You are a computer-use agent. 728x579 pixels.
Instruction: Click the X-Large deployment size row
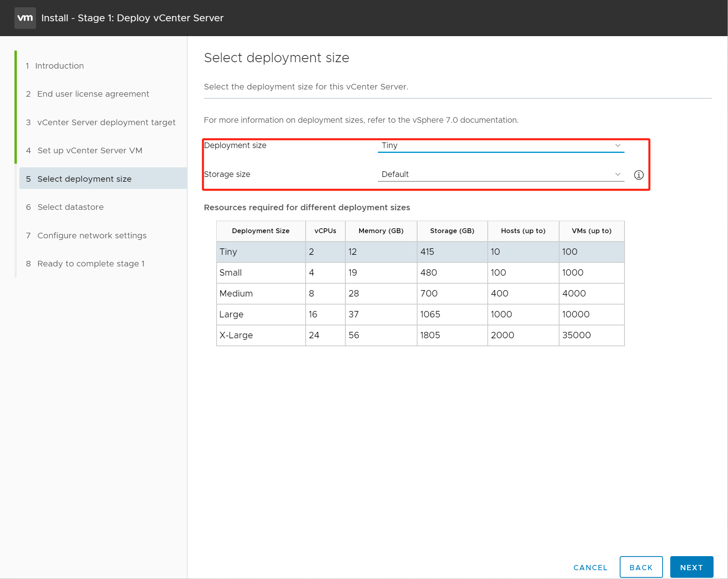coord(420,335)
